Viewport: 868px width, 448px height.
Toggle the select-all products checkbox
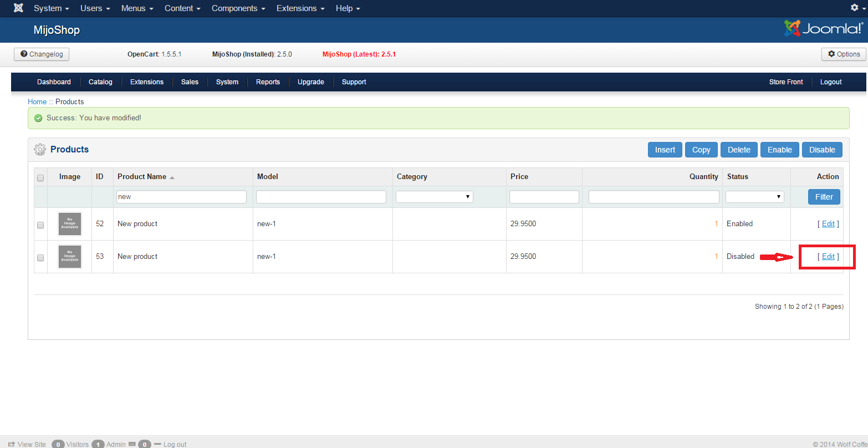click(40, 178)
